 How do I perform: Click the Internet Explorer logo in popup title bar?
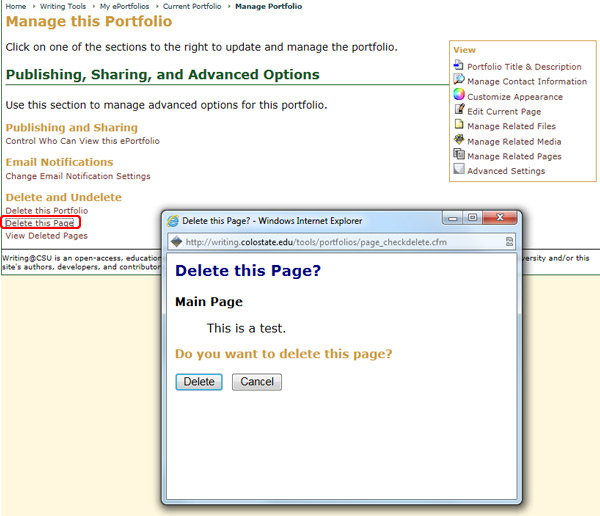[173, 221]
